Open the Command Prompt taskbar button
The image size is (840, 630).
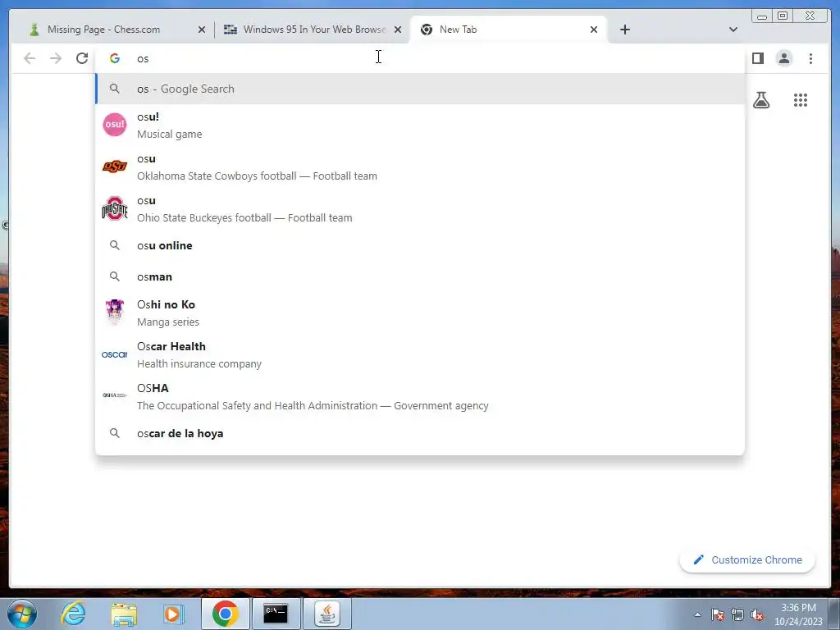[x=276, y=614]
